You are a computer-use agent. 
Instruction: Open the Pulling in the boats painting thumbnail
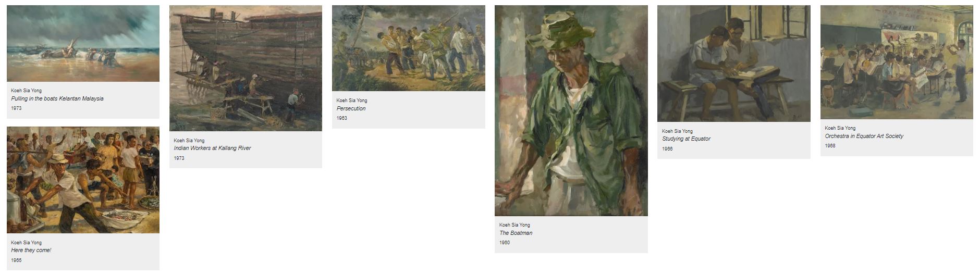pyautogui.click(x=83, y=44)
